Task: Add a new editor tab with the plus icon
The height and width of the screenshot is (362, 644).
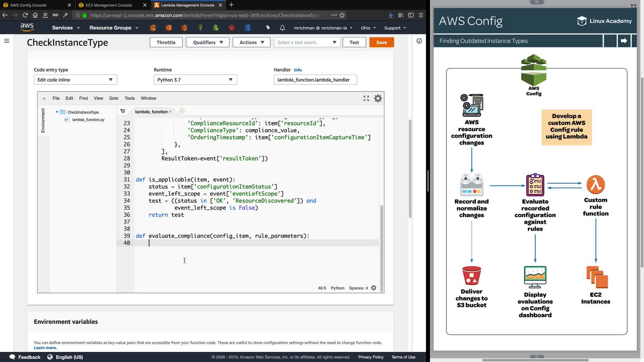Action: click(182, 111)
